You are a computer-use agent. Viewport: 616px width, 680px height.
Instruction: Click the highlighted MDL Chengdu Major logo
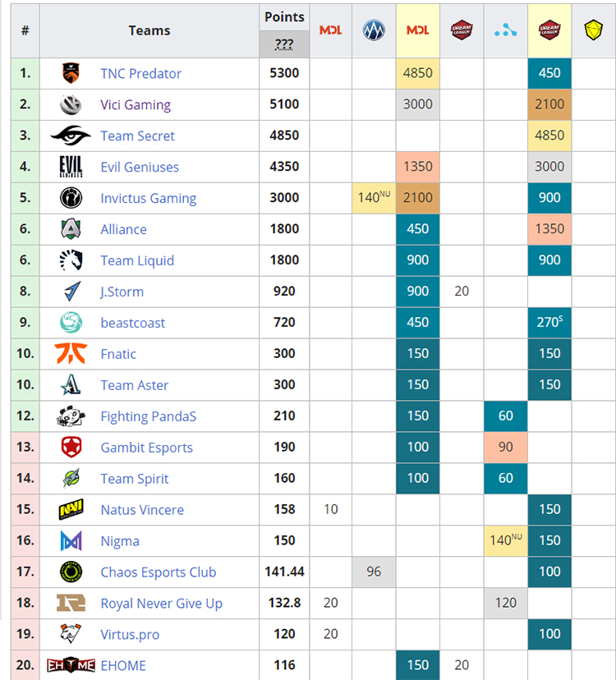click(x=417, y=30)
